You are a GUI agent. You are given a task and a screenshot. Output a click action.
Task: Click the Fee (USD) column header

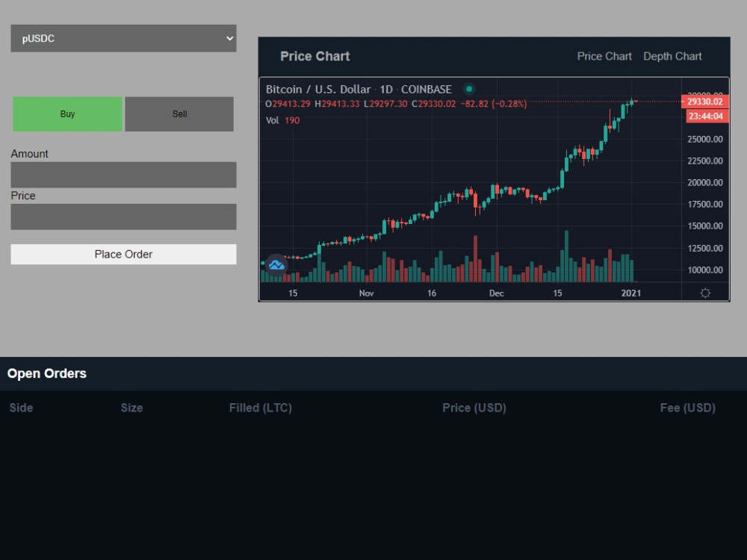coord(687,408)
